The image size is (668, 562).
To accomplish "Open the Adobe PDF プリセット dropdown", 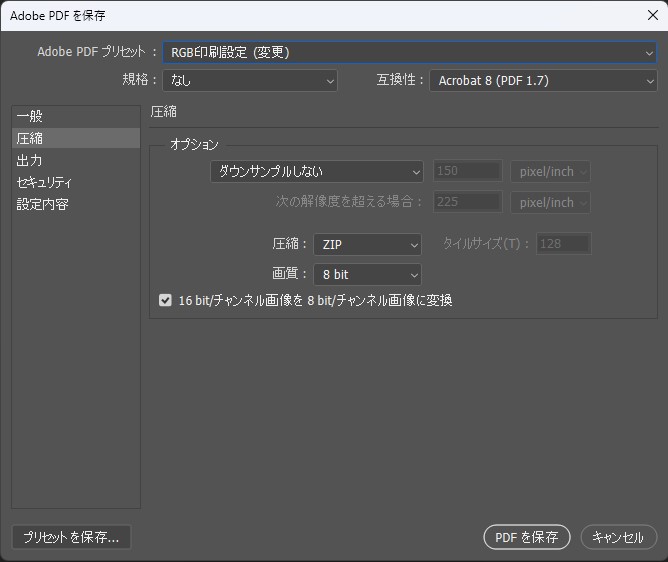I will [409, 52].
